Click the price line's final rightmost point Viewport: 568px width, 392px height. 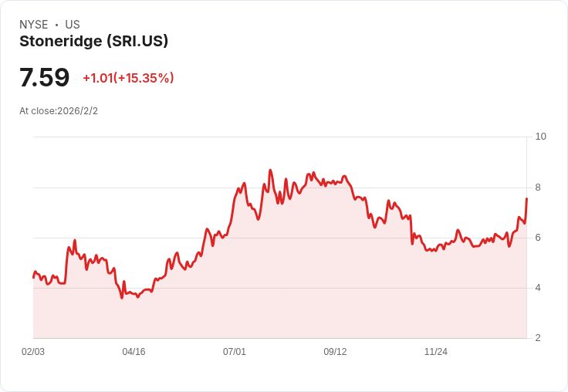(526, 198)
